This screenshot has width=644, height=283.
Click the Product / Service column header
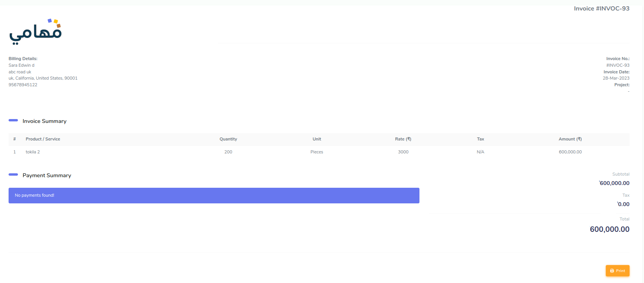tap(43, 139)
